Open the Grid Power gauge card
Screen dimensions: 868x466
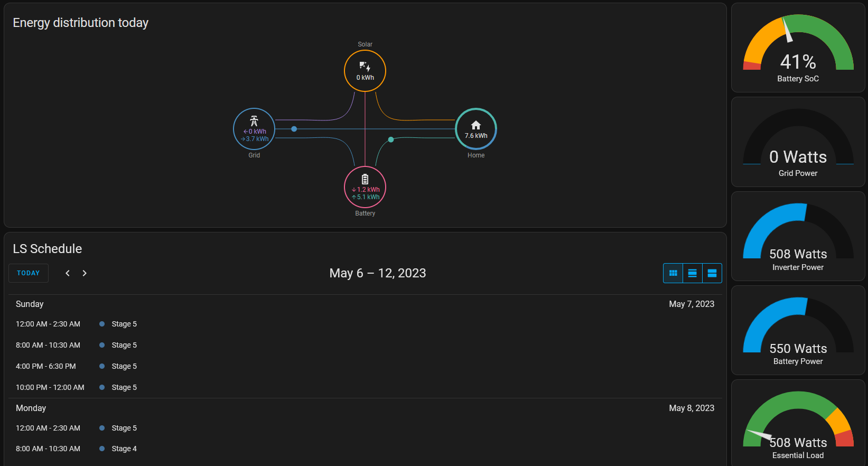click(798, 142)
